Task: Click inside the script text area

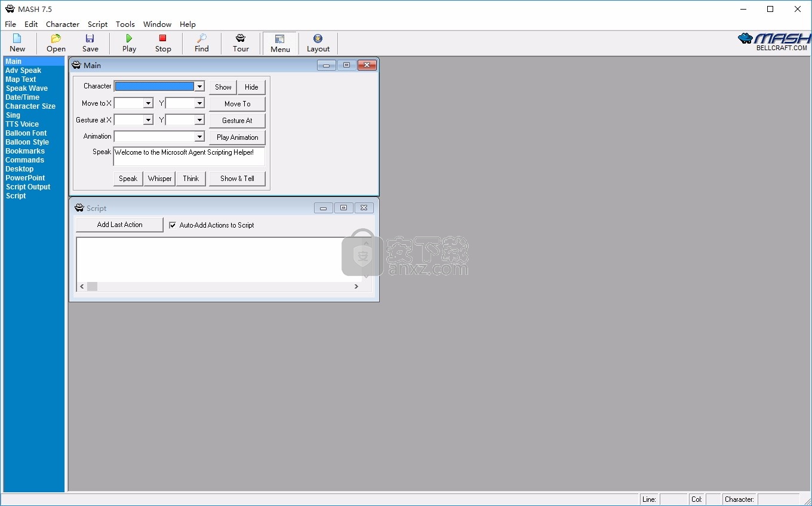Action: (219, 259)
